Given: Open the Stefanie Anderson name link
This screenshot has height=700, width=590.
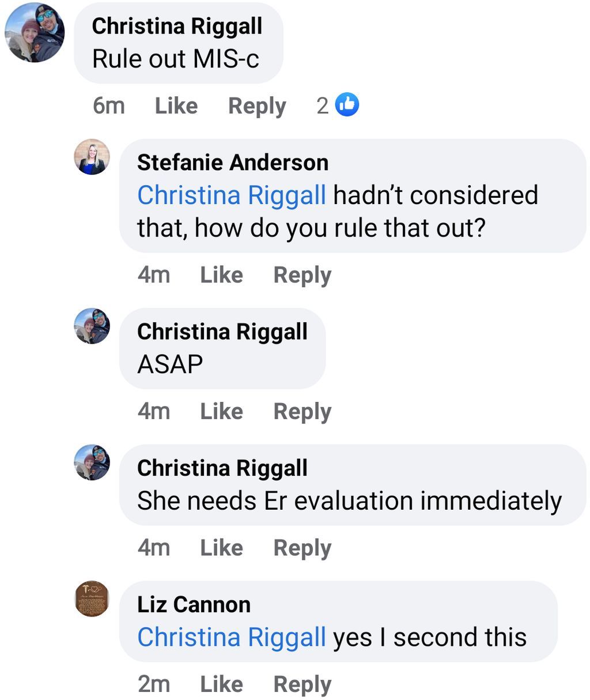Looking at the screenshot, I should pyautogui.click(x=233, y=163).
